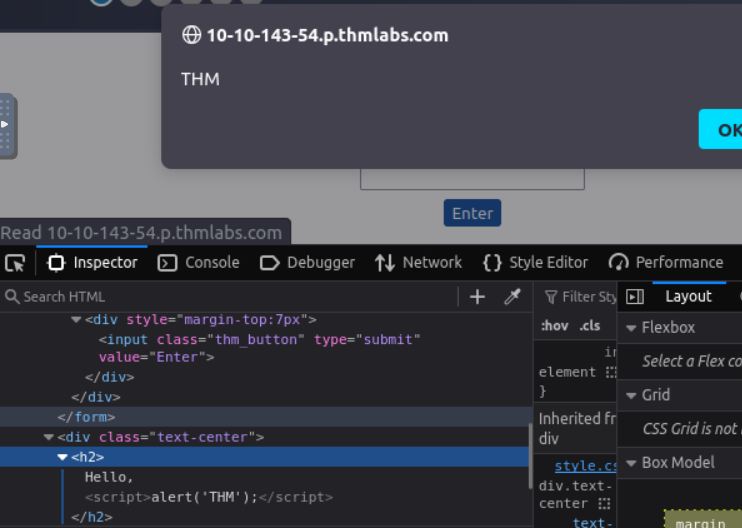742x528 pixels.
Task: Click the Network arrows icon
Action: (385, 263)
